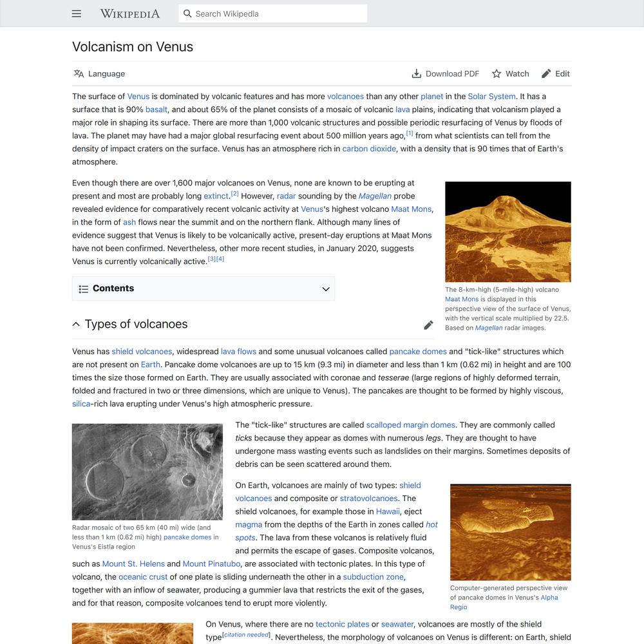Open the magma link
This screenshot has height=644, width=644.
(x=249, y=524)
